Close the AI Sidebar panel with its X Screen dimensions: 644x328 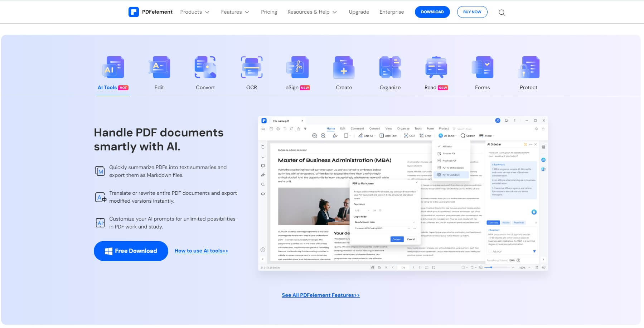click(x=536, y=144)
